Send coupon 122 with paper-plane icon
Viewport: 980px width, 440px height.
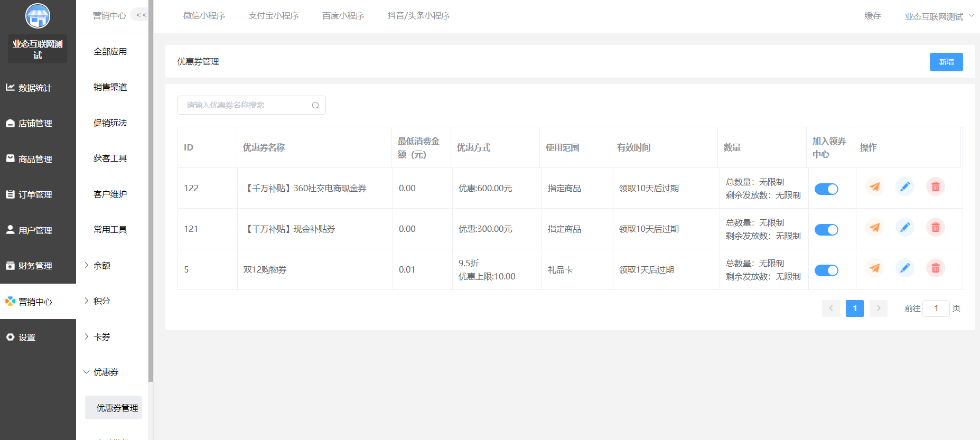point(875,186)
